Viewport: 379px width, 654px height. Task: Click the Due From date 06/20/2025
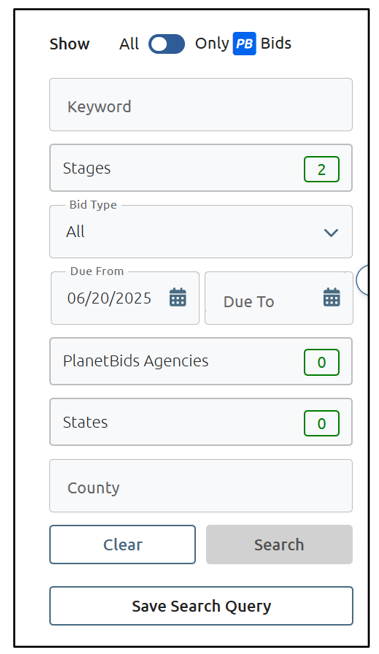point(109,298)
